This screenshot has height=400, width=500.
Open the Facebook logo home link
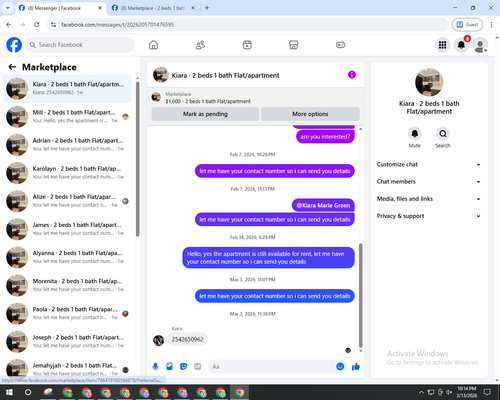[14, 45]
